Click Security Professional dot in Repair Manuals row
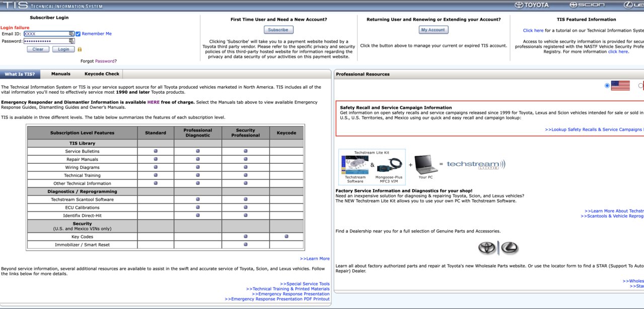Image resolution: width=644 pixels, height=309 pixels. [x=245, y=159]
